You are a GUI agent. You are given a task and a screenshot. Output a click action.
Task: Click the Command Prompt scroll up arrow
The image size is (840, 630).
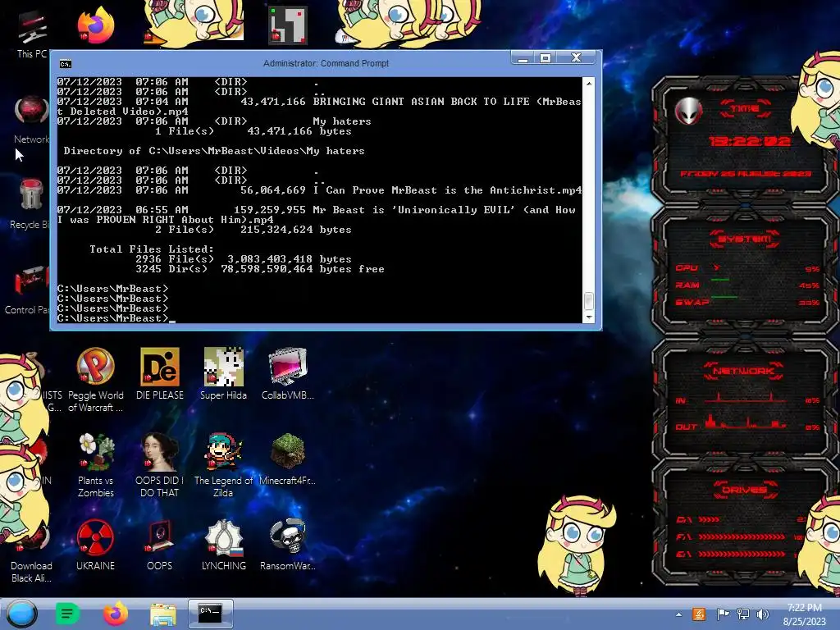coord(589,84)
